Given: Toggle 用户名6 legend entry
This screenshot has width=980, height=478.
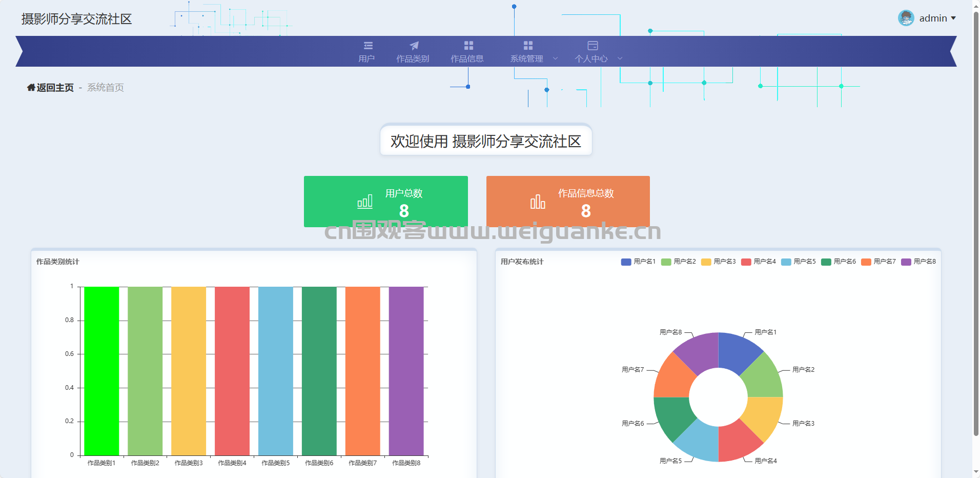Looking at the screenshot, I should click(838, 262).
